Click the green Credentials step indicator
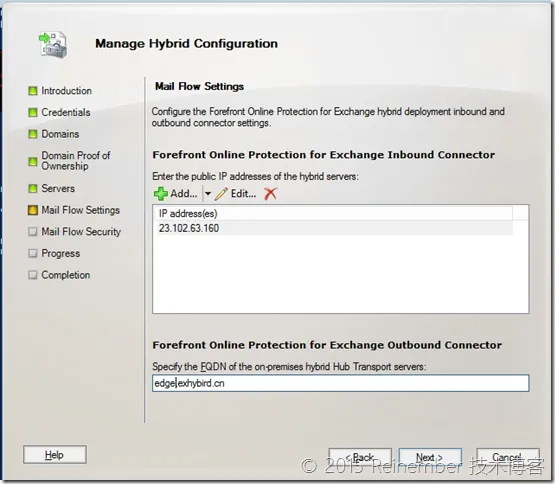 point(33,113)
